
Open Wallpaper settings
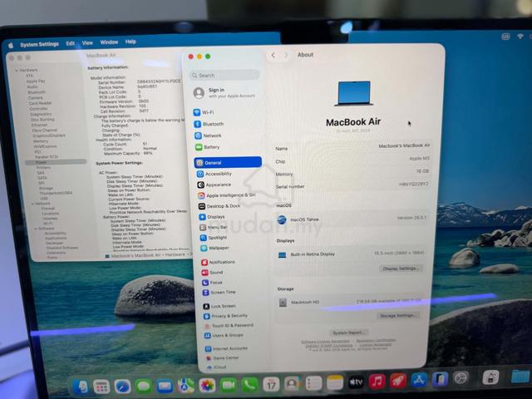[214, 248]
